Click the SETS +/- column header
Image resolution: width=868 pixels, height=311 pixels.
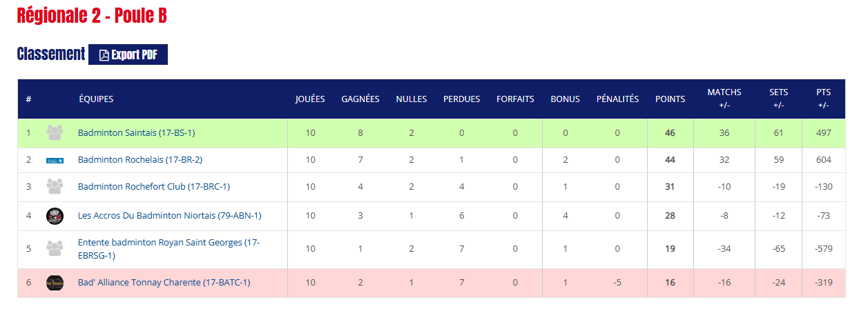778,99
